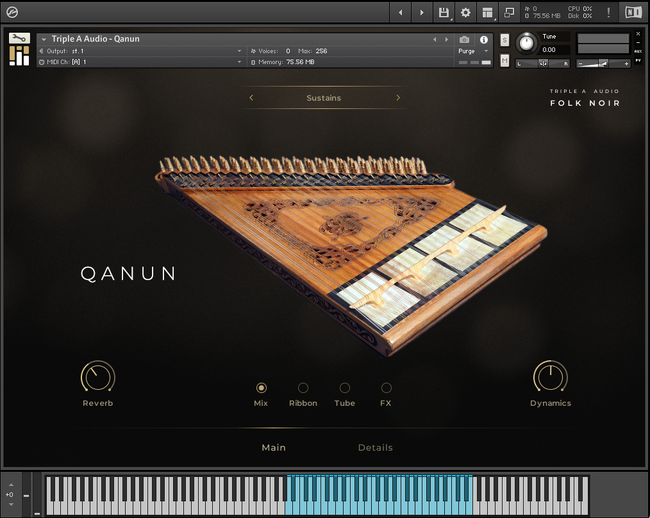Click the panic exclamation mark icon
This screenshot has height=518, width=650.
point(608,12)
